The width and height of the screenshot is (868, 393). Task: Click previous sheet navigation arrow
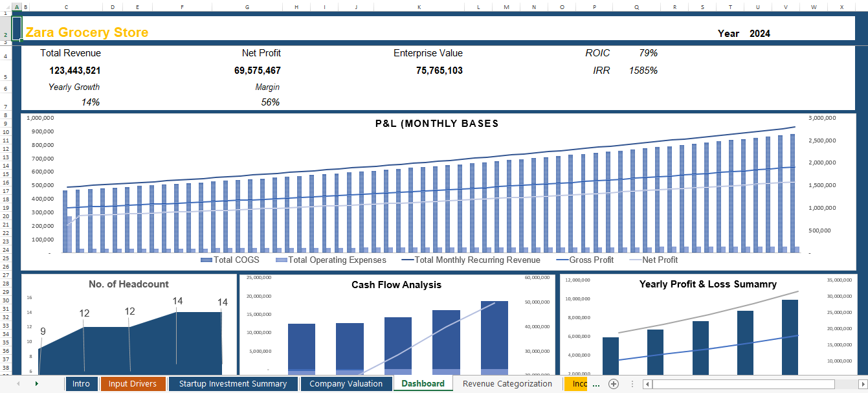click(x=18, y=384)
